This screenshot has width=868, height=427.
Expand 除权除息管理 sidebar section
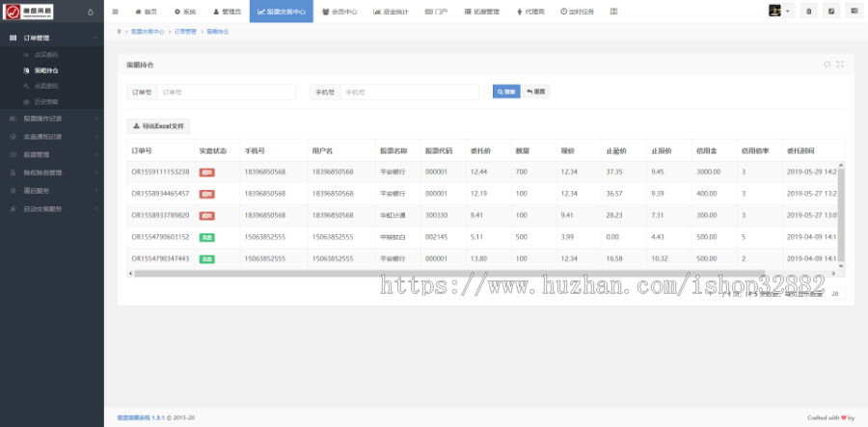52,173
